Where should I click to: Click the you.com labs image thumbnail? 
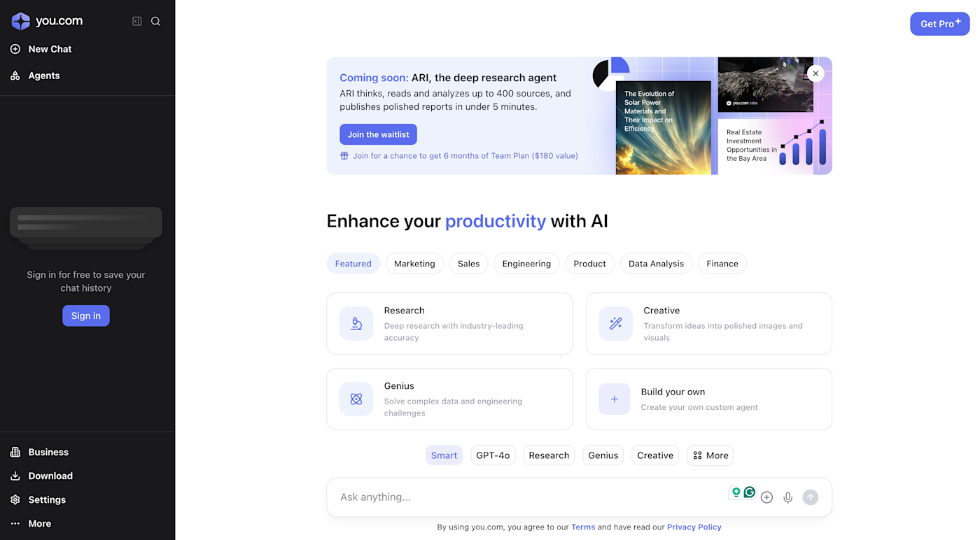(x=766, y=84)
